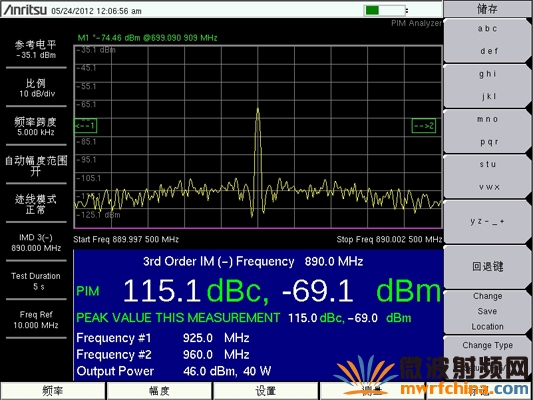Select the 参考电平 reference level setting
Viewport: 533px width, 400px height.
pos(36,50)
